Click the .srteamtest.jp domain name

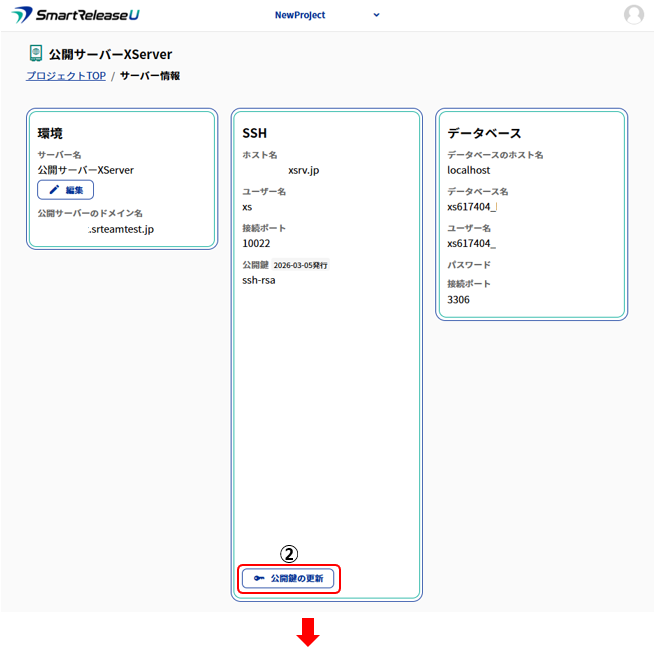[x=121, y=229]
